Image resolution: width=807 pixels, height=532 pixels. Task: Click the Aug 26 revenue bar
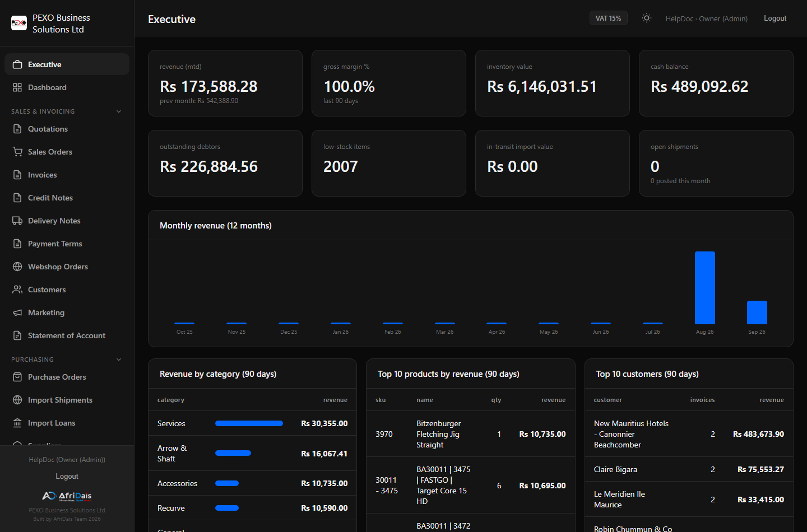point(704,288)
